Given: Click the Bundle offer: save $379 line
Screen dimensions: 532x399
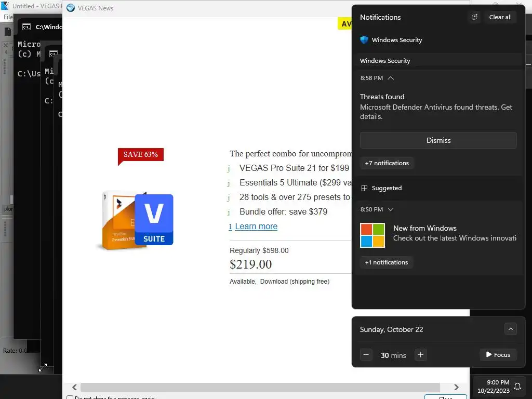Looking at the screenshot, I should (x=283, y=212).
